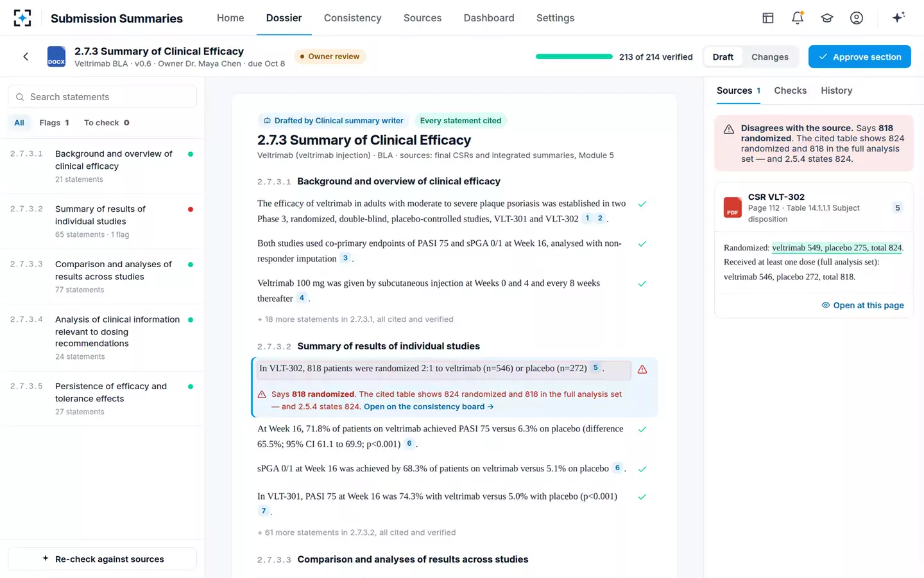Go back using the left chevron arrow
924x578 pixels.
click(x=26, y=57)
